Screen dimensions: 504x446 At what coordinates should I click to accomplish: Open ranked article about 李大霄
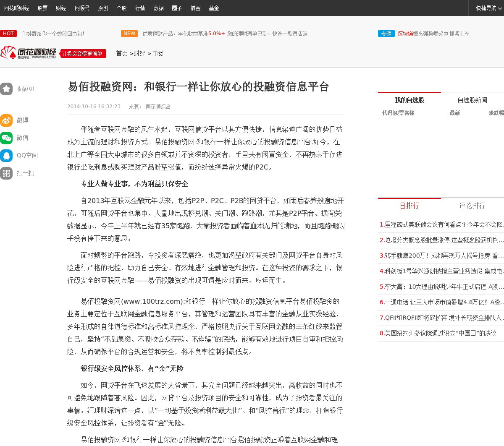[x=441, y=287]
